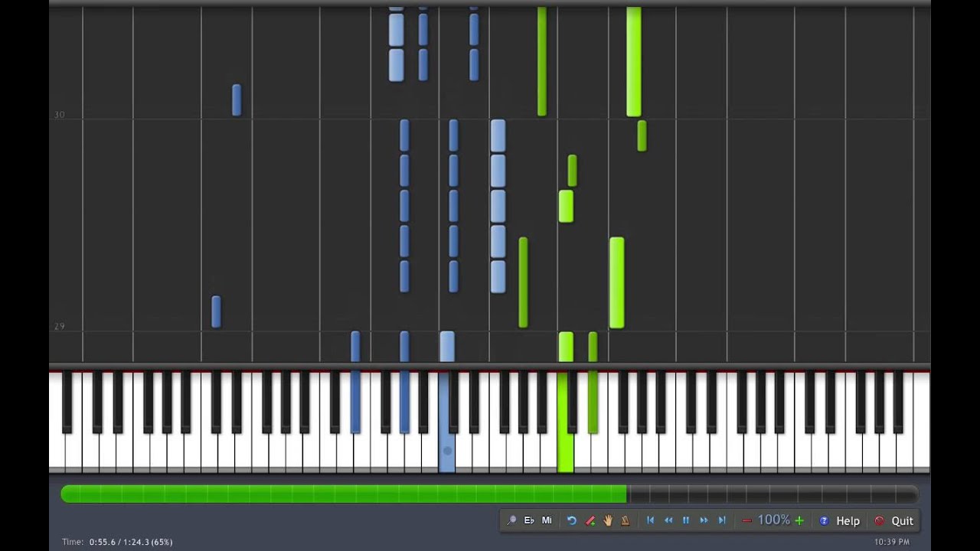The width and height of the screenshot is (980, 551).
Task: Skip to the end of the song
Action: [x=721, y=520]
